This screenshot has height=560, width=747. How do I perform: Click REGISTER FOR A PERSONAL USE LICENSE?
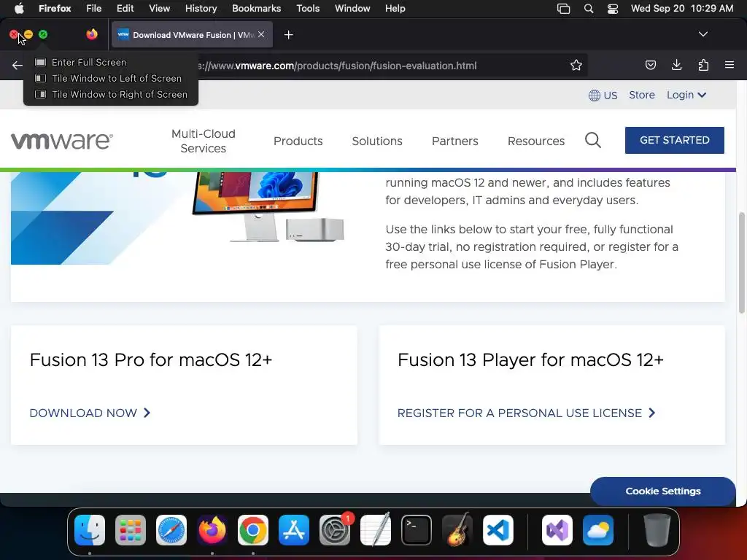pyautogui.click(x=527, y=413)
